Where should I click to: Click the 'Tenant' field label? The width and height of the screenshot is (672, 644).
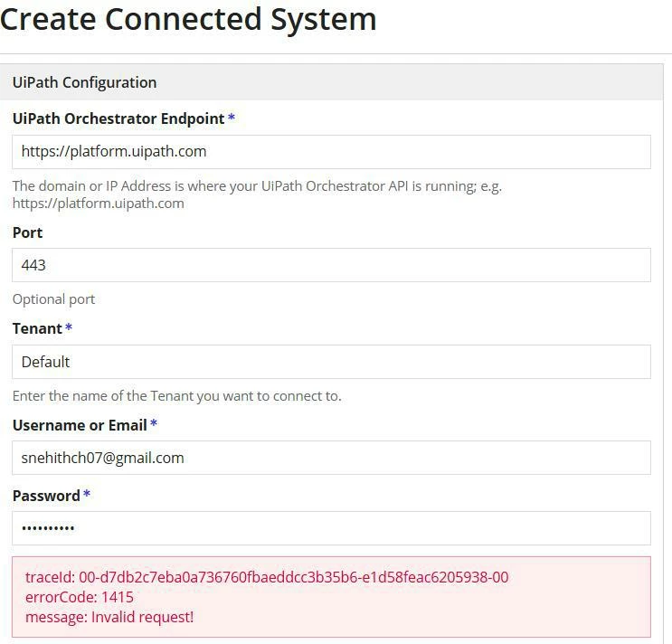point(37,328)
